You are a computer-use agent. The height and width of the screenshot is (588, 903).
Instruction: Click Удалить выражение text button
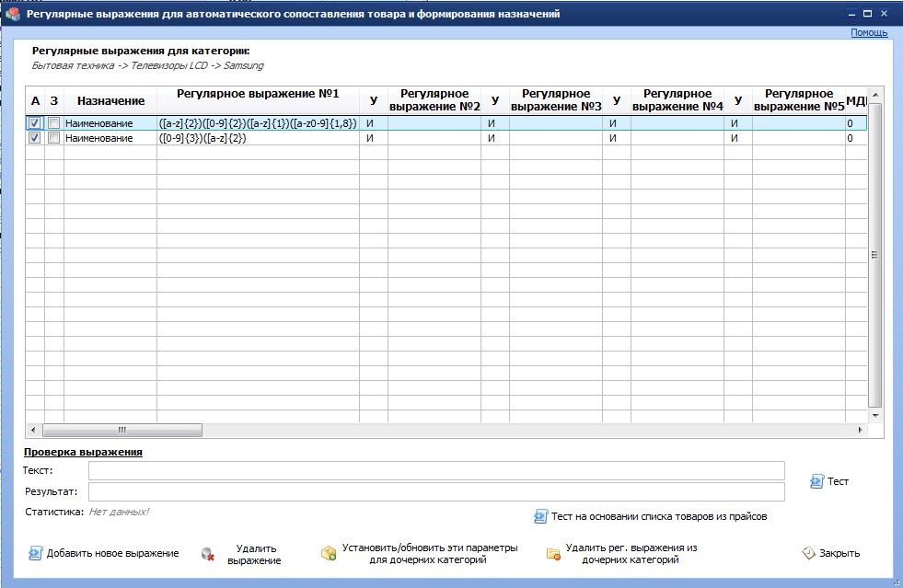254,554
